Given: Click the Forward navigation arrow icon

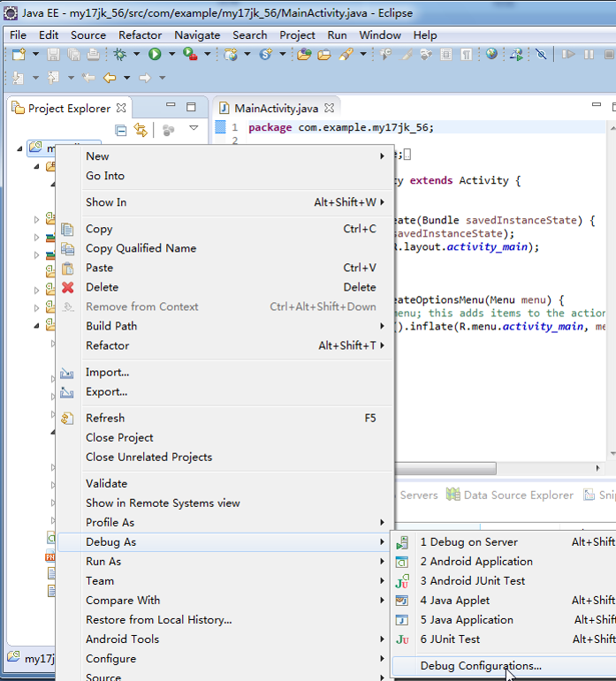Looking at the screenshot, I should tap(145, 78).
